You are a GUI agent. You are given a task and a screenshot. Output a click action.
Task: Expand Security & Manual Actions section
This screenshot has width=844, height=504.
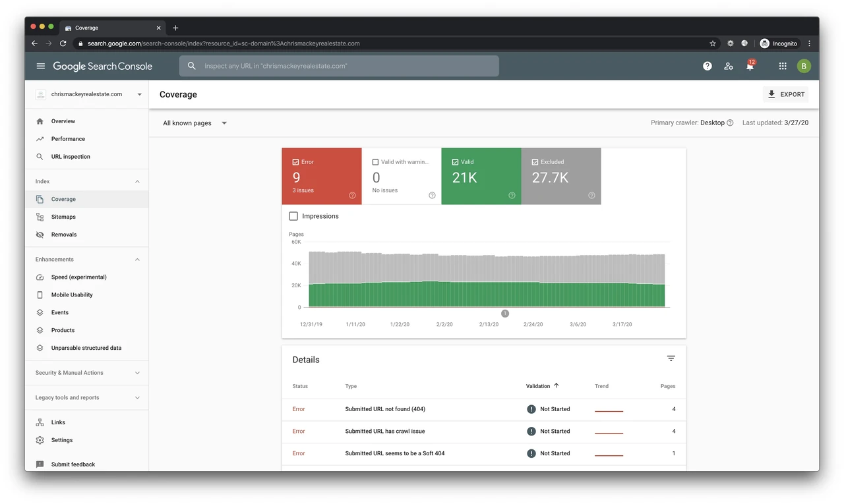pos(87,373)
